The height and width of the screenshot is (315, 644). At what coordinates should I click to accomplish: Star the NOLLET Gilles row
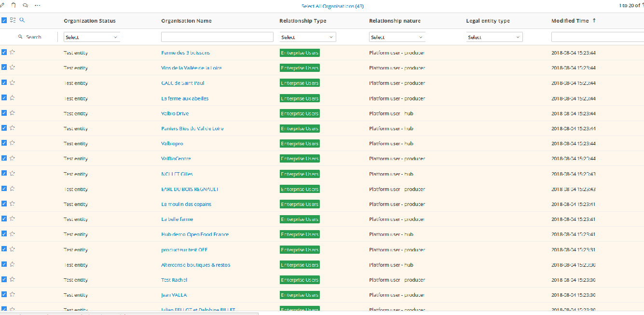(13, 173)
